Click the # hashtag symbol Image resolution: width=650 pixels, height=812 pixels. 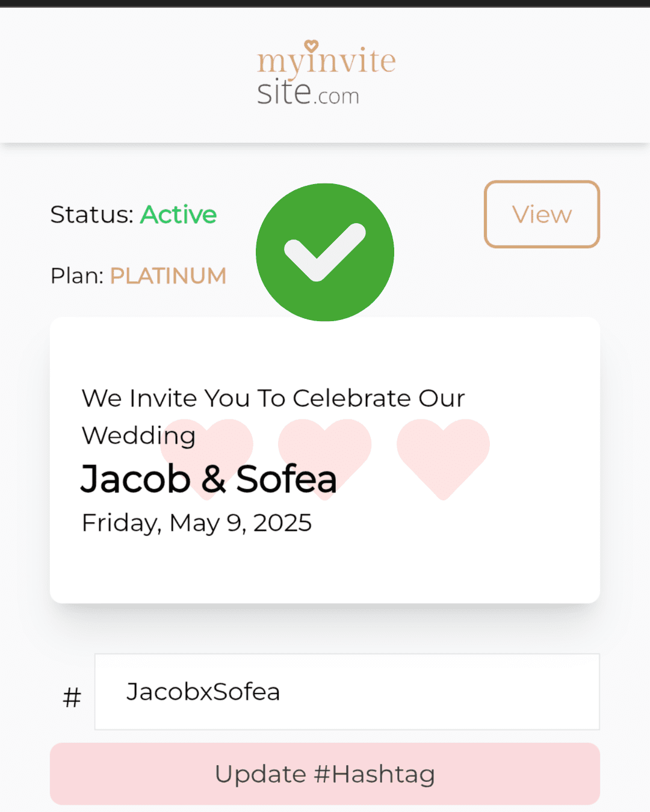72,698
